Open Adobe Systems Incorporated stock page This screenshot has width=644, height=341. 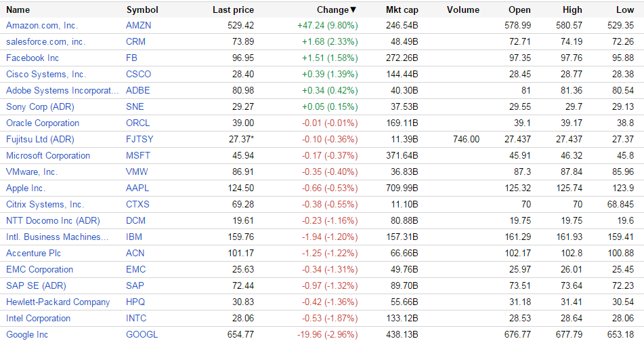pos(58,90)
